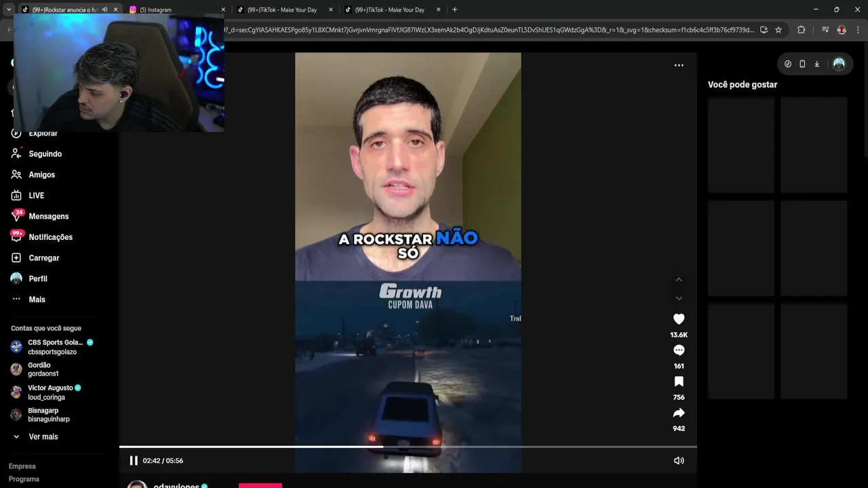868x488 pixels.
Task: Toggle the video volume speaker icon
Action: tap(679, 461)
